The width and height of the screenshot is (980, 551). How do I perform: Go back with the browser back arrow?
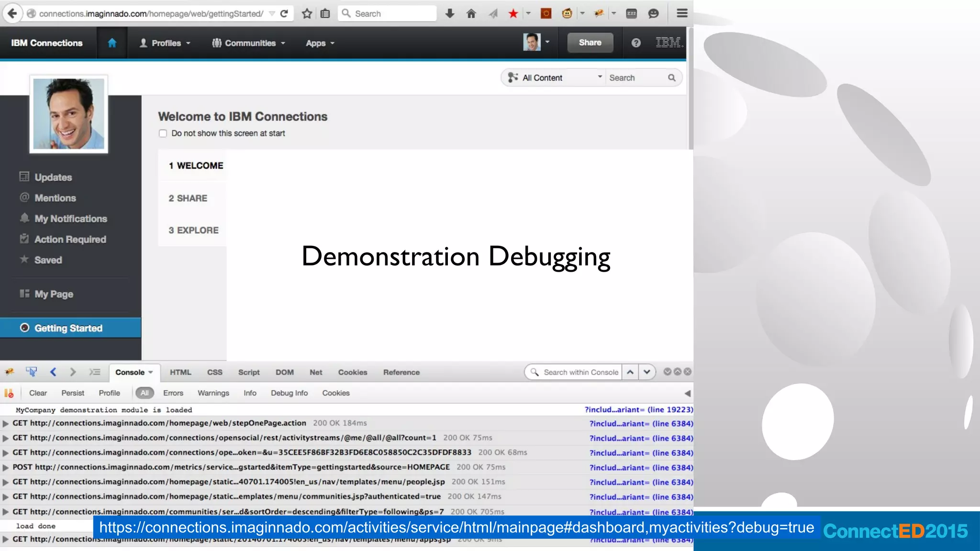12,13
